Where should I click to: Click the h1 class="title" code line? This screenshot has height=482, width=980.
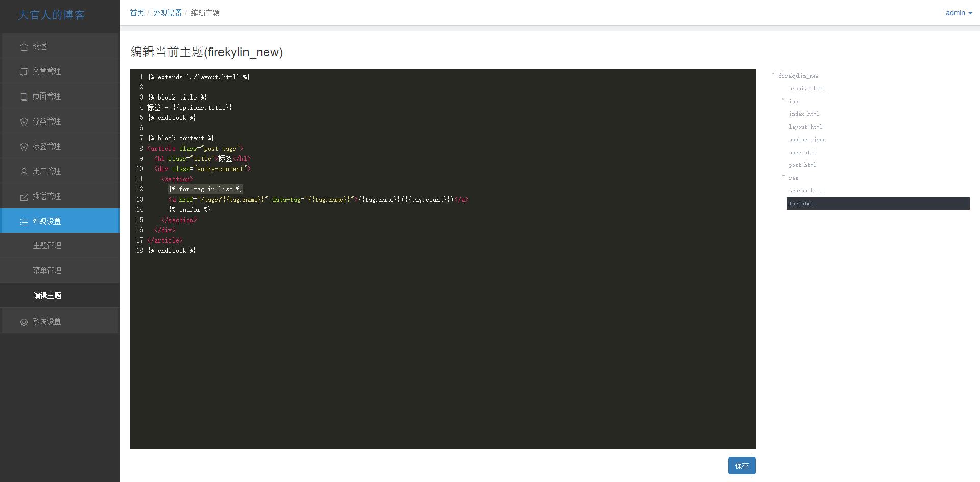point(202,158)
